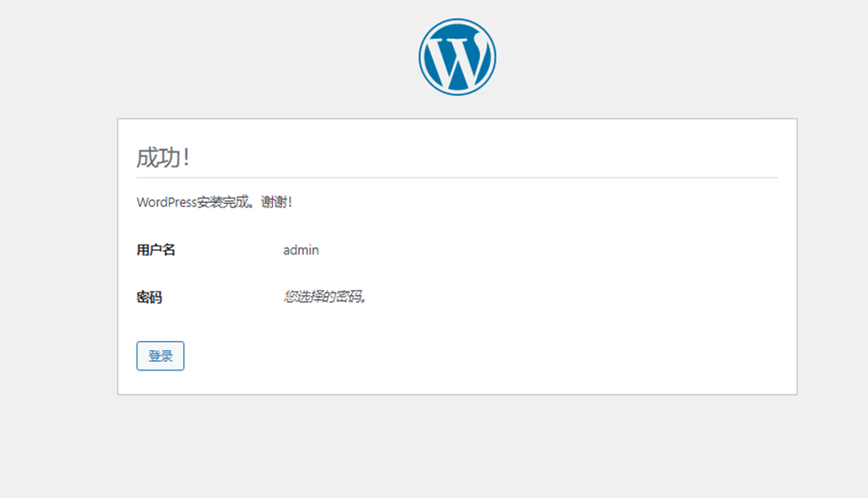The width and height of the screenshot is (868, 498).
Task: Click the 密码 label
Action: coord(150,297)
